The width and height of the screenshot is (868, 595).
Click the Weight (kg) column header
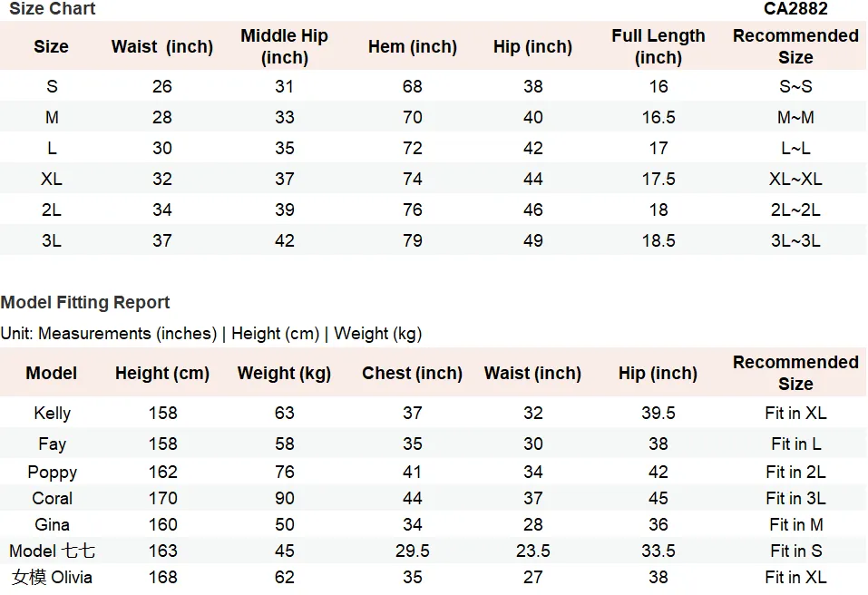click(x=285, y=373)
